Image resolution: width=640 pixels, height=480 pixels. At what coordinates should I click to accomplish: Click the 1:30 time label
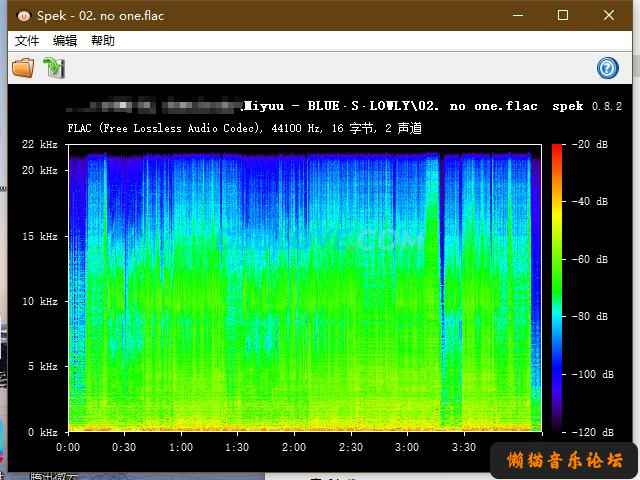(238, 447)
